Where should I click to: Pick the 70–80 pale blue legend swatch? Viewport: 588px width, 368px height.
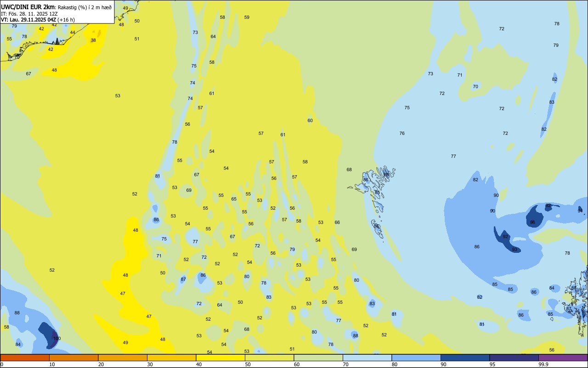point(367,357)
